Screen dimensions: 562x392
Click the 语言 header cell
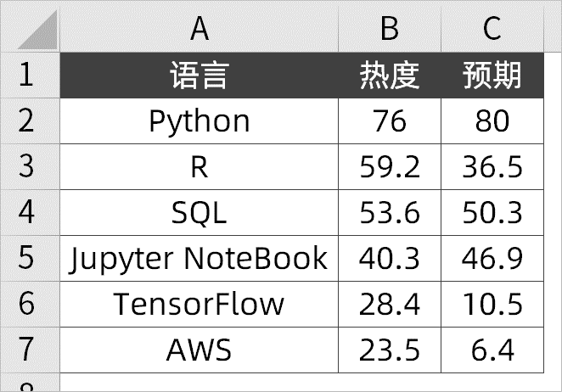(199, 75)
